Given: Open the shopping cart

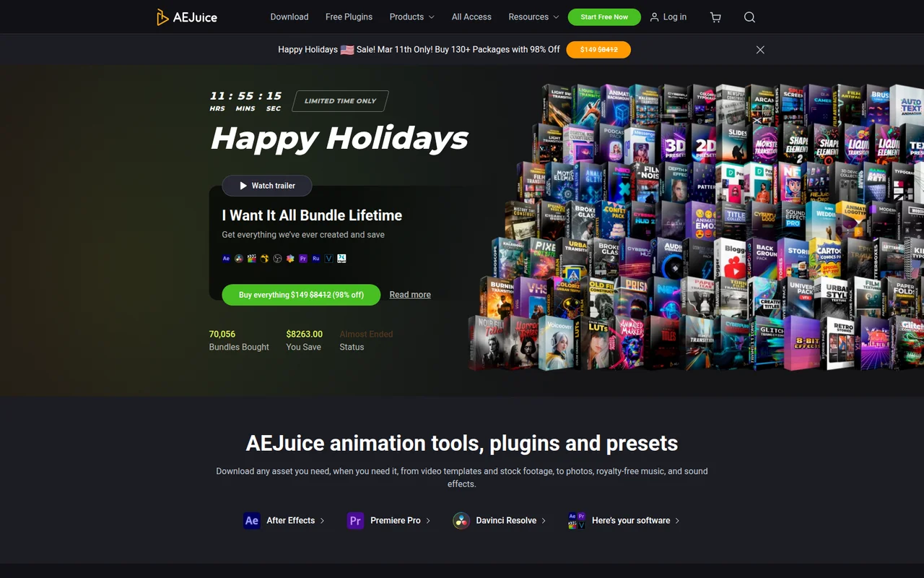Looking at the screenshot, I should coord(715,17).
